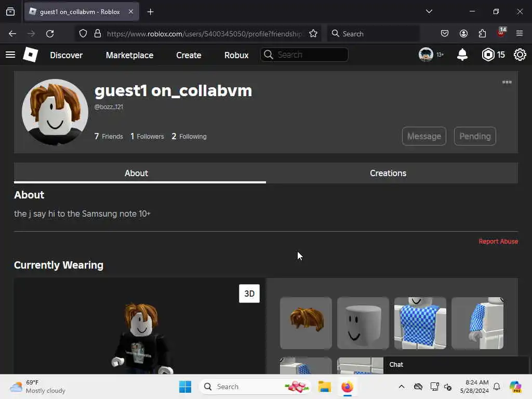
Task: Switch to the Creations profile tab
Action: pyautogui.click(x=388, y=173)
